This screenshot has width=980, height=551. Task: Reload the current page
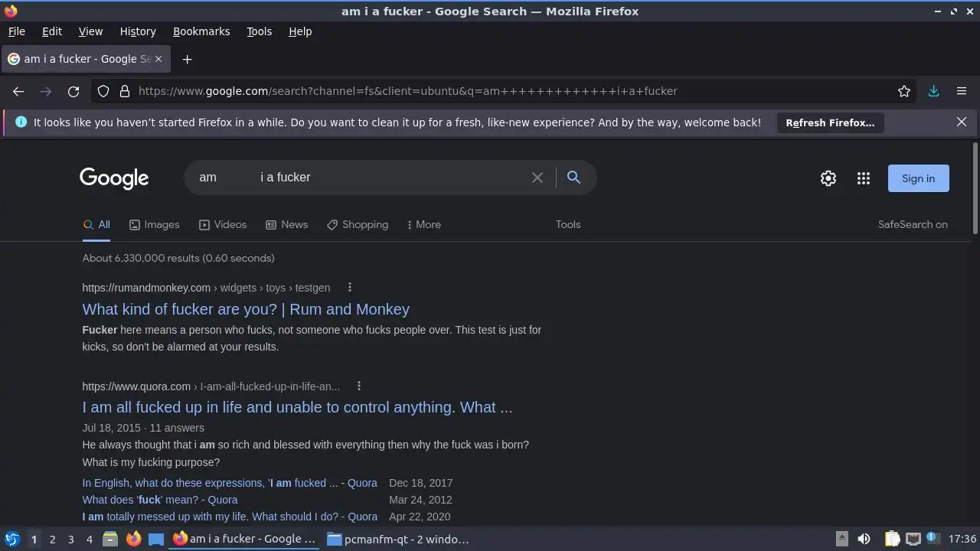pos(73,91)
